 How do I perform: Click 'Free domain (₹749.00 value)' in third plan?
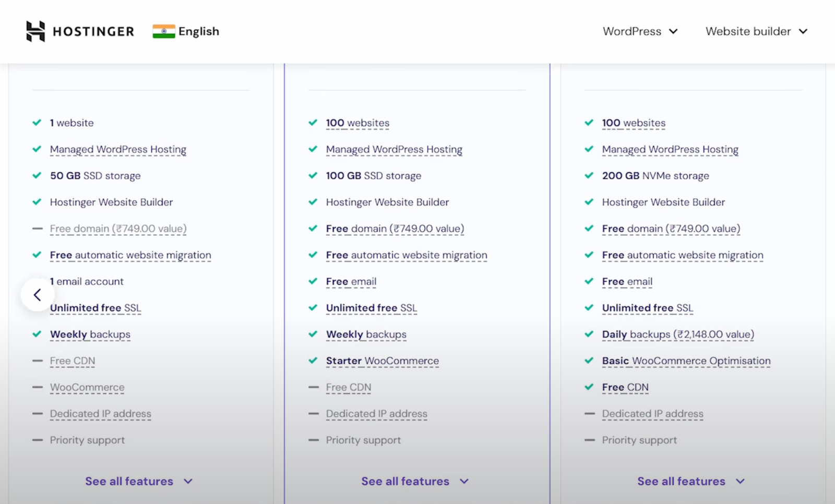click(x=671, y=229)
